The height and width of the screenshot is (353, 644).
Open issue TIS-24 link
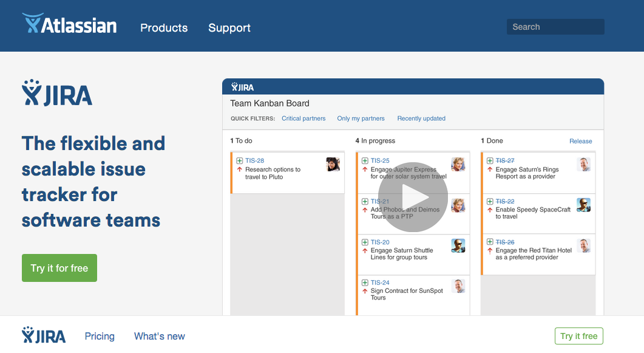380,283
